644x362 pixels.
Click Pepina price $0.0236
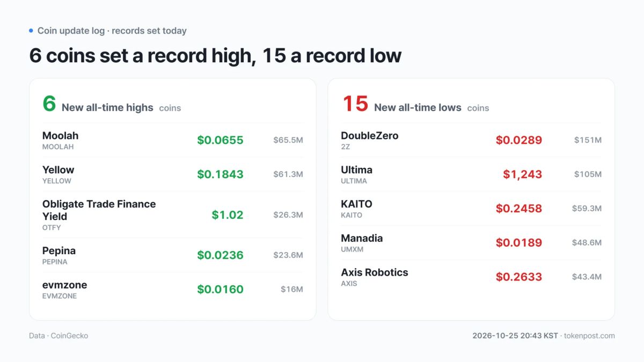pos(220,255)
